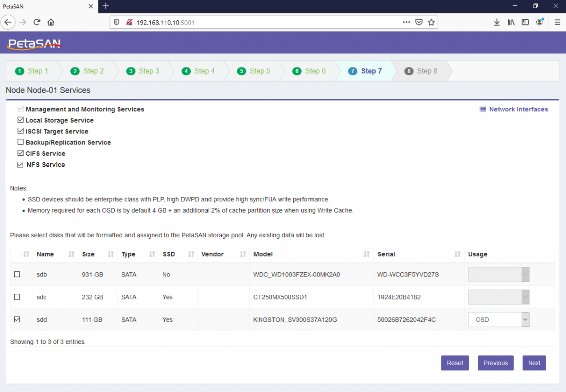Click the Usage column header
This screenshot has width=566, height=392.
(478, 254)
